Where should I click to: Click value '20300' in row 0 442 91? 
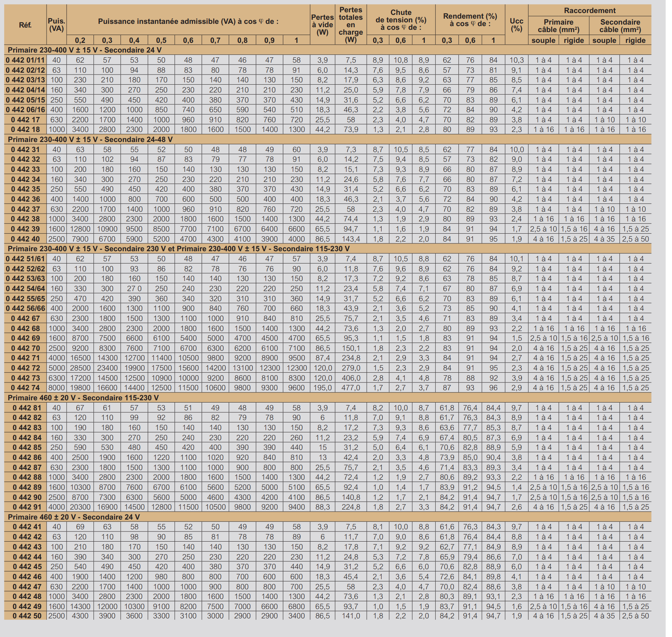(80, 507)
